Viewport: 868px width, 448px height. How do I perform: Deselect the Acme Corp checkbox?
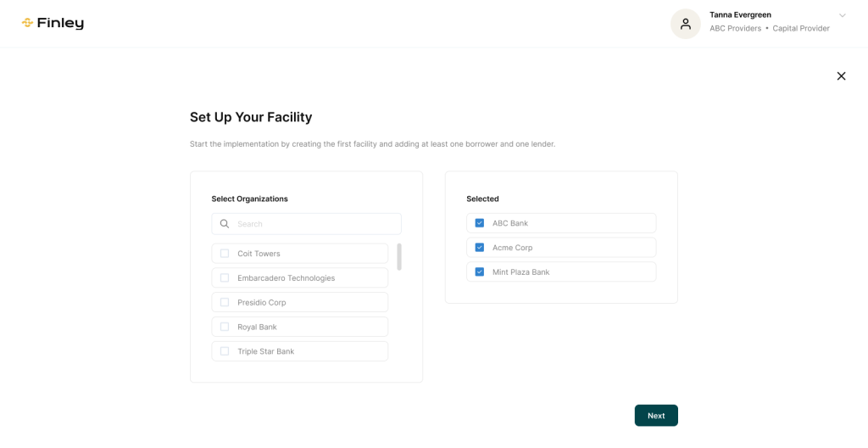pyautogui.click(x=480, y=248)
